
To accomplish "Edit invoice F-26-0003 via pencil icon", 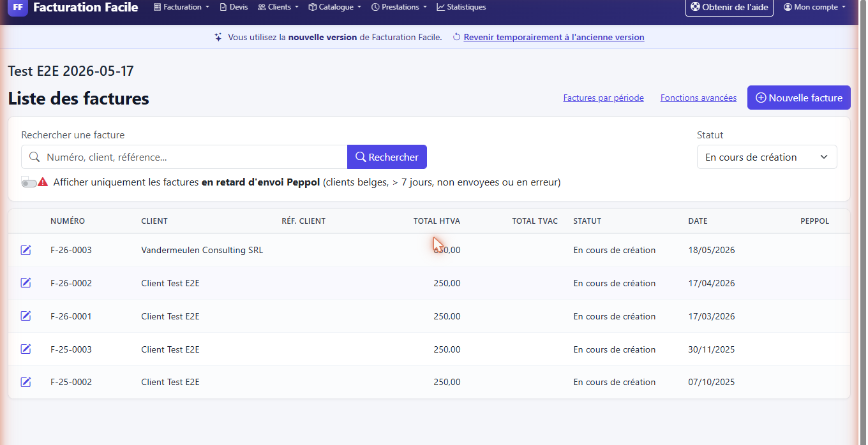I will [26, 250].
